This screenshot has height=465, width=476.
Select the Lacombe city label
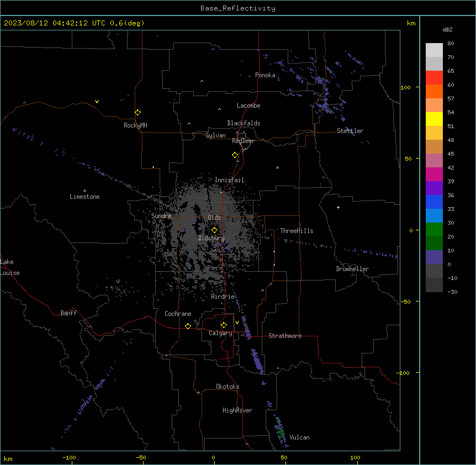click(x=248, y=105)
